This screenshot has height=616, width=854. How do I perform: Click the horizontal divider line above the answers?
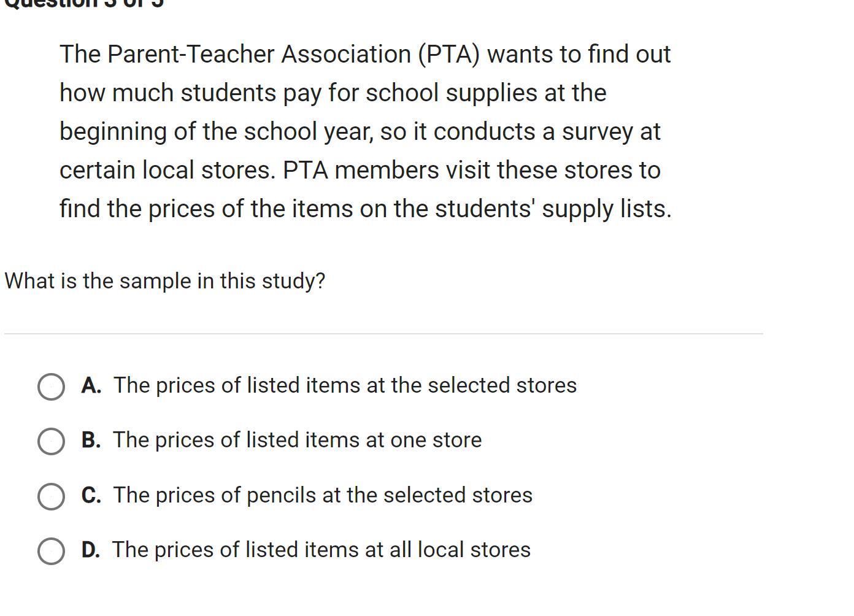383,334
